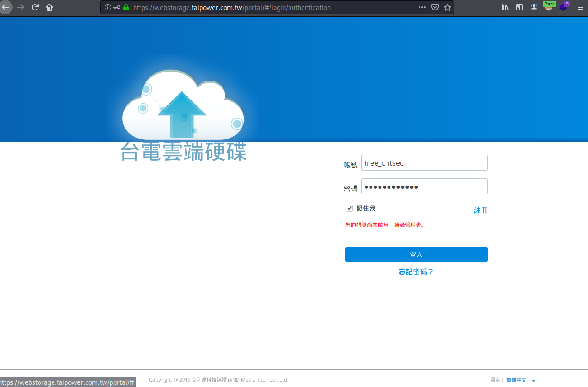Reload the page with the refresh icon
Image resolution: width=588 pixels, height=387 pixels.
click(x=35, y=7)
